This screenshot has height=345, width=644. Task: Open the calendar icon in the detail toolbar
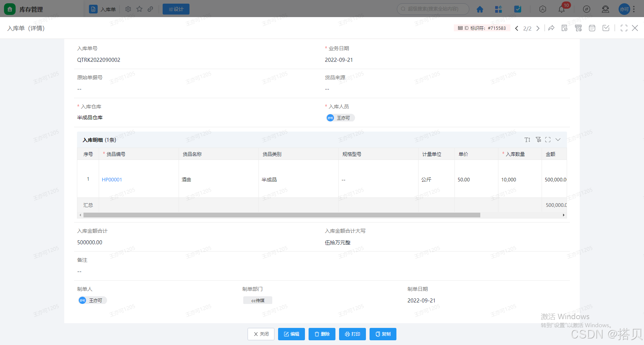592,28
